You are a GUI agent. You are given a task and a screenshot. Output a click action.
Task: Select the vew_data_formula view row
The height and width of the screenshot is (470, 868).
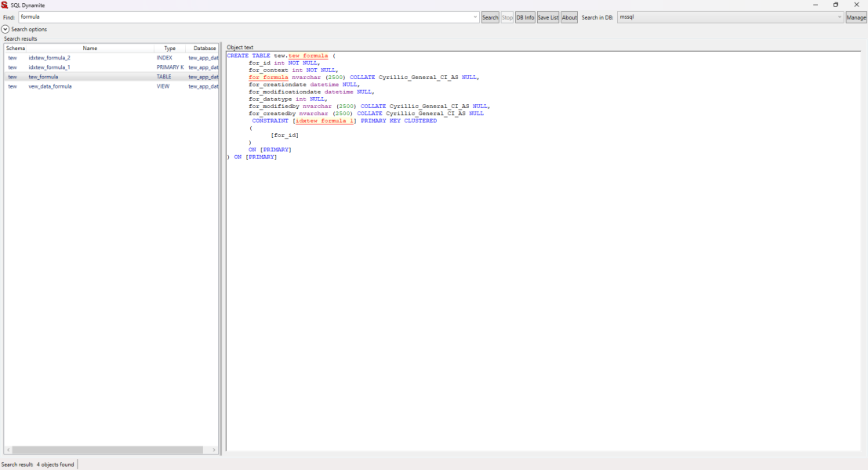coord(49,86)
